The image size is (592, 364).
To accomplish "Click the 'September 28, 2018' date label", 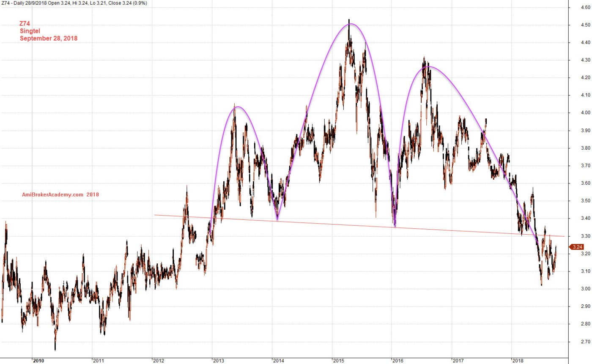I will pos(49,38).
